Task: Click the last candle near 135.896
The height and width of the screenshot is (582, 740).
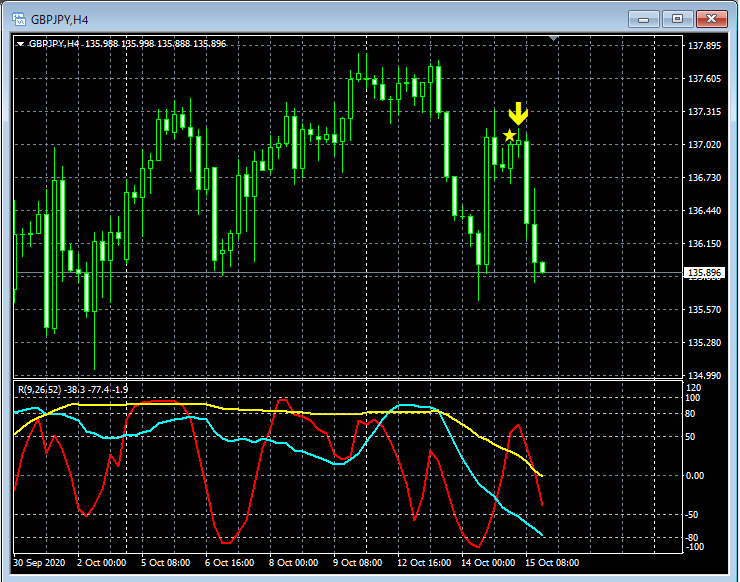Action: (x=543, y=267)
